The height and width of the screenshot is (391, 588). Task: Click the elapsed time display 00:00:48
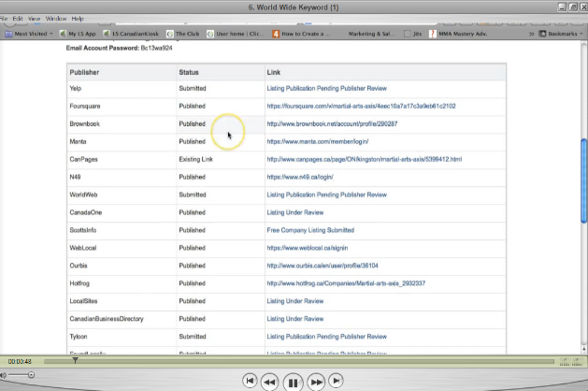pyautogui.click(x=20, y=361)
